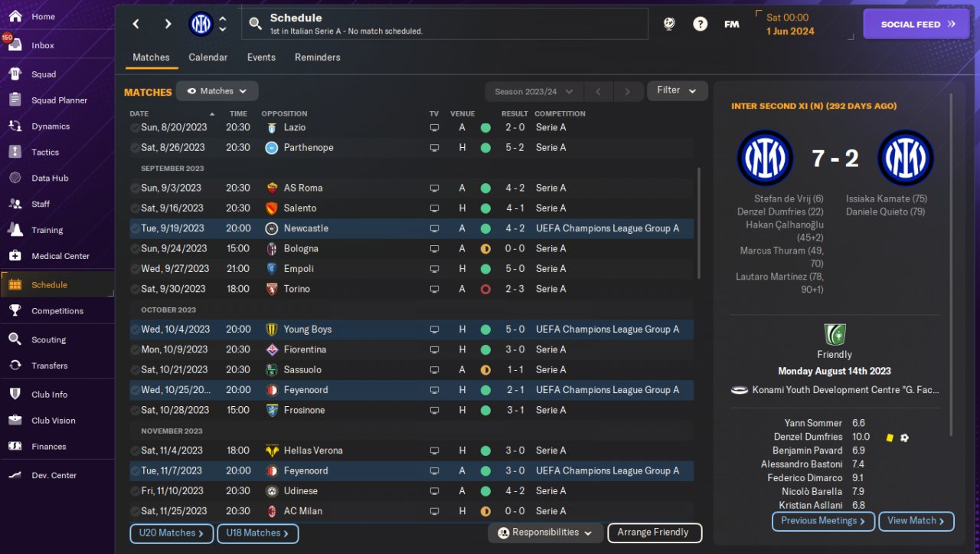Open the Matches view dropdown

coord(217,91)
